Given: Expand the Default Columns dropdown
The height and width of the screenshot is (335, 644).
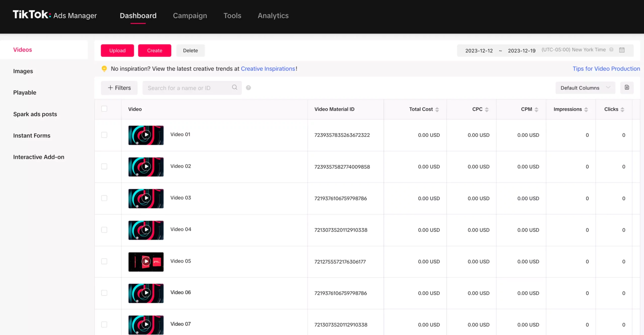Looking at the screenshot, I should (585, 88).
